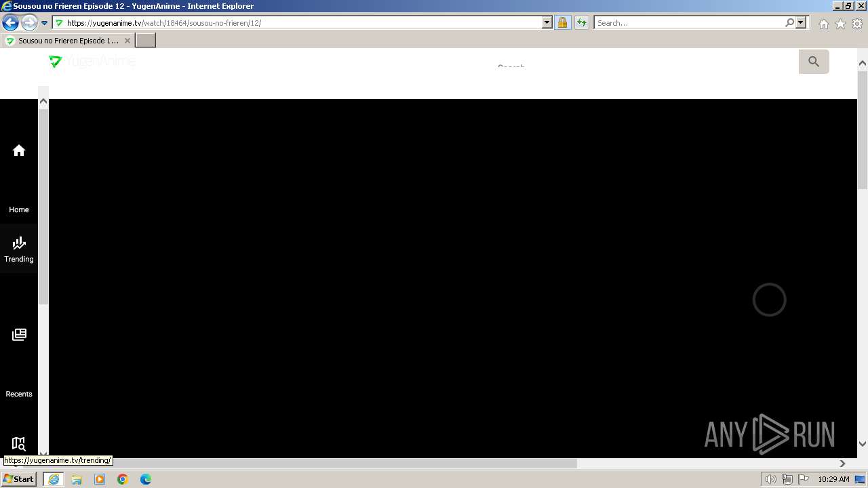Click the page scrollbar up arrow
This screenshot has height=488, width=868.
pyautogui.click(x=863, y=63)
